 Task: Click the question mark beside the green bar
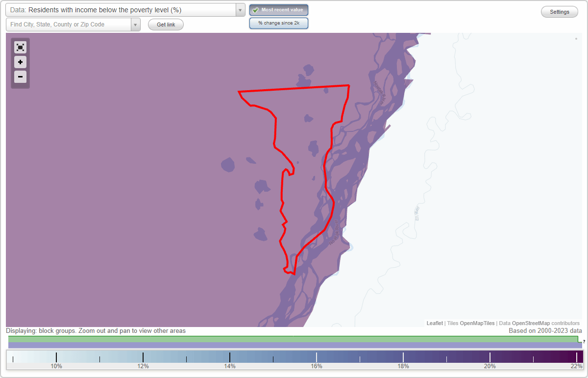point(584,342)
